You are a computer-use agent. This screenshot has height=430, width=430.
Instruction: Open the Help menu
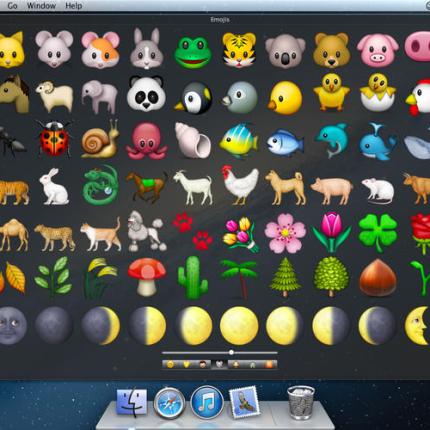click(74, 6)
